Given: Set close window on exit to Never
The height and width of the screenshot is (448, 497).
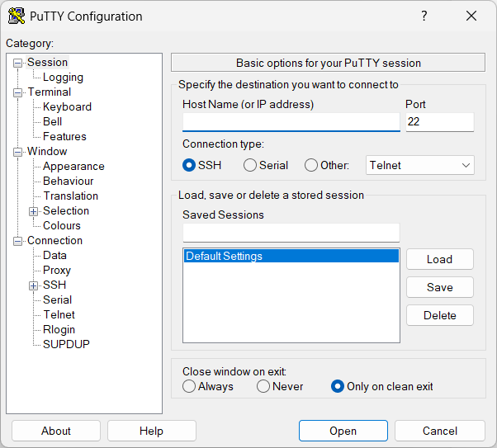Looking at the screenshot, I should coord(263,386).
